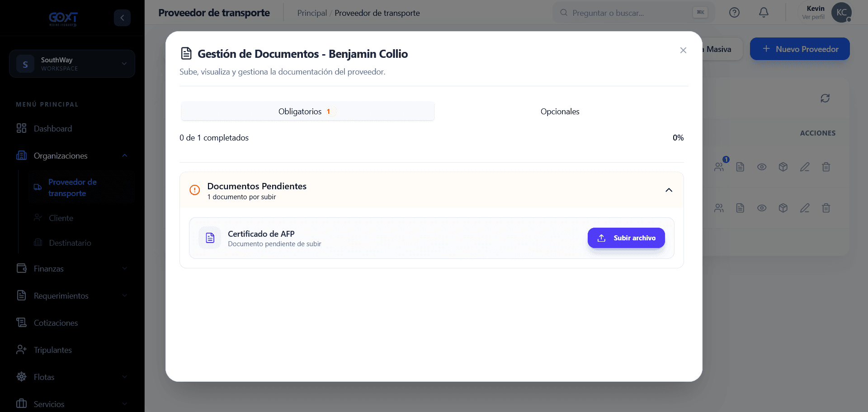Expand the Requerimientos menu section
This screenshot has height=412, width=868.
(72, 296)
